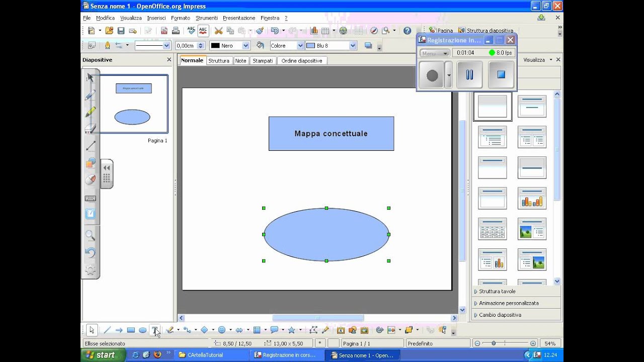Select the Text tool in drawing toolbar
This screenshot has height=362, width=644.
coord(155,330)
